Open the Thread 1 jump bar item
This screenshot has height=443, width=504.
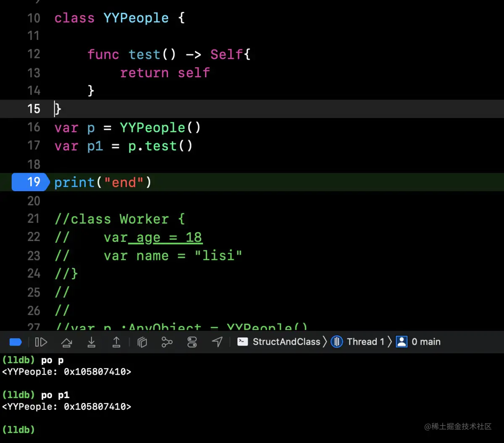pyautogui.click(x=358, y=342)
